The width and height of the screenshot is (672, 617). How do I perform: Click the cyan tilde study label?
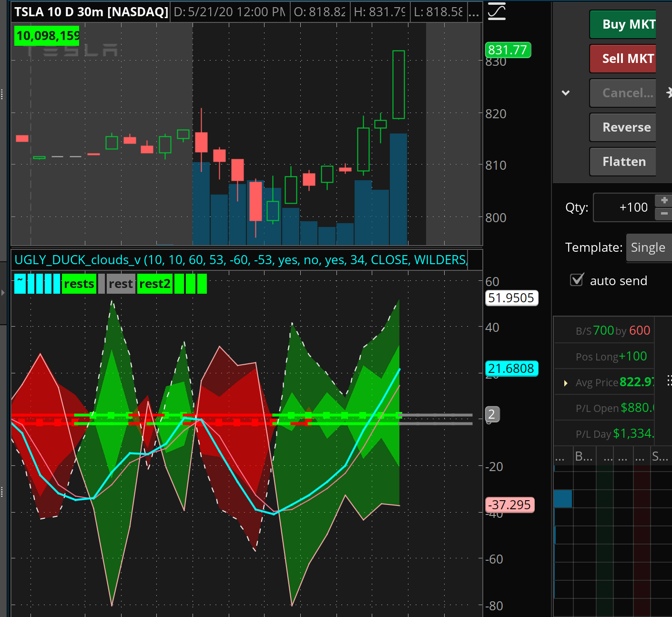point(20,284)
